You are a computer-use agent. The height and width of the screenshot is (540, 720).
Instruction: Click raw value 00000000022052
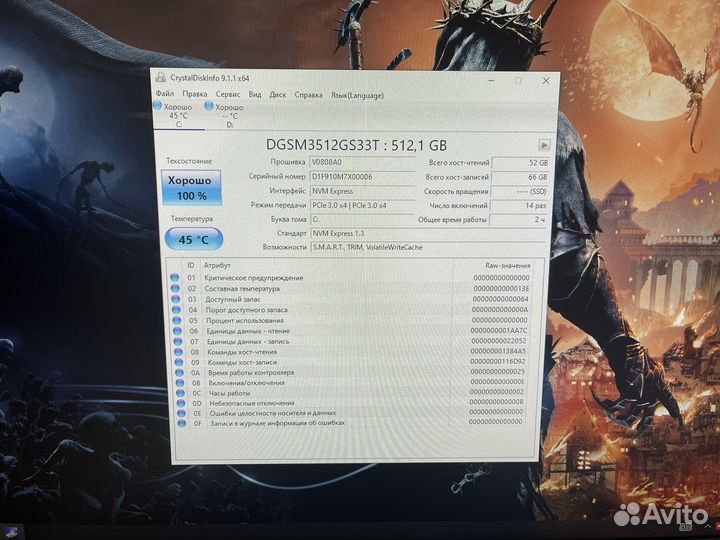pos(499,341)
